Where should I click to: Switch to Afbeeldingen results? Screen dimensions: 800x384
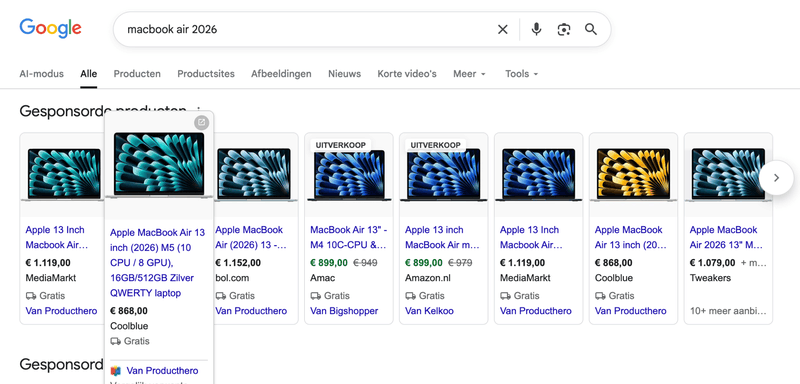tap(281, 74)
